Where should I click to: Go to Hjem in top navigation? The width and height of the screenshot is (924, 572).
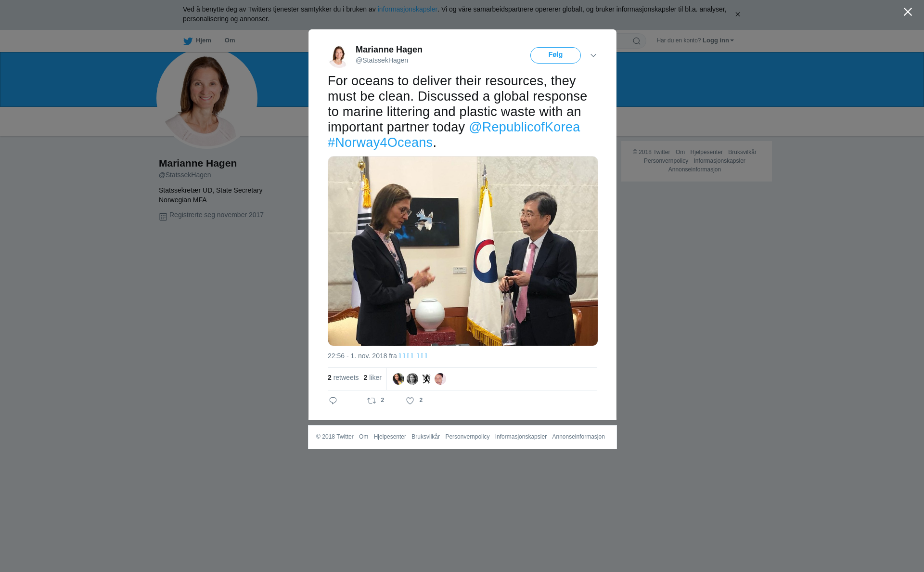pos(203,40)
